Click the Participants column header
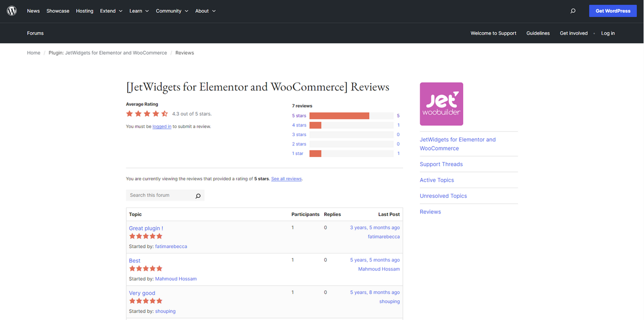 click(305, 214)
